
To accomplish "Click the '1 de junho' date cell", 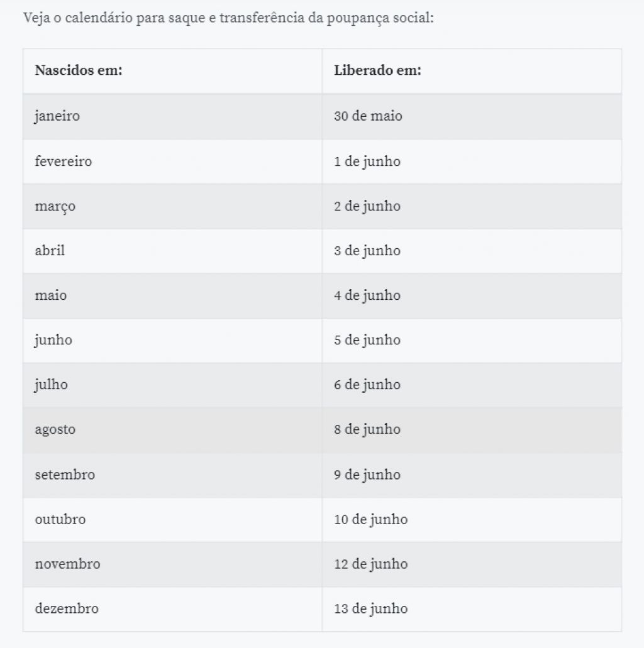I will [472, 162].
